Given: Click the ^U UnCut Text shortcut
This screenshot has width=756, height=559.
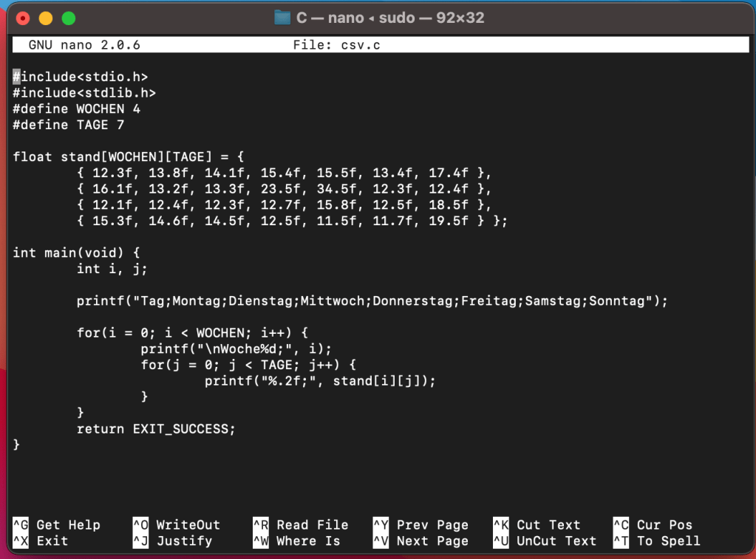Looking at the screenshot, I should point(545,541).
